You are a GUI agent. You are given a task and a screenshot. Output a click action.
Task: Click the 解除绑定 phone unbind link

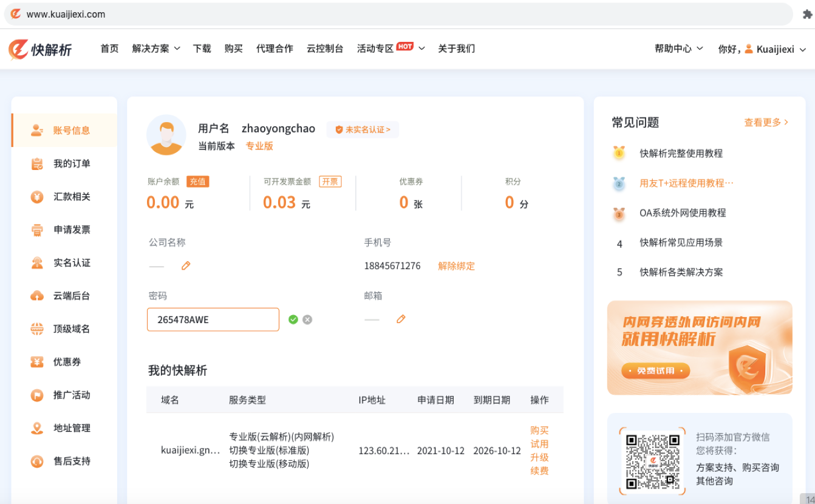coord(456,265)
